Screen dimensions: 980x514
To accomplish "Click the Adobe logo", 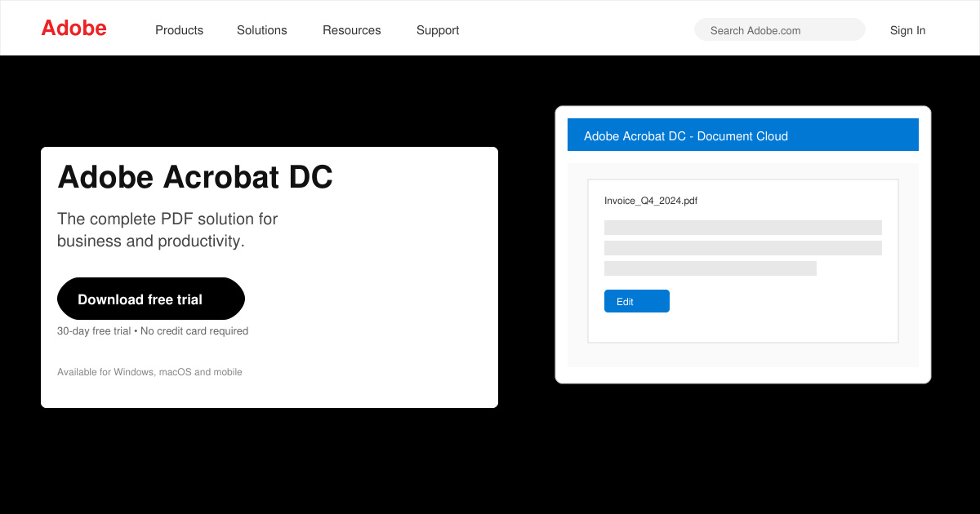I will [73, 29].
